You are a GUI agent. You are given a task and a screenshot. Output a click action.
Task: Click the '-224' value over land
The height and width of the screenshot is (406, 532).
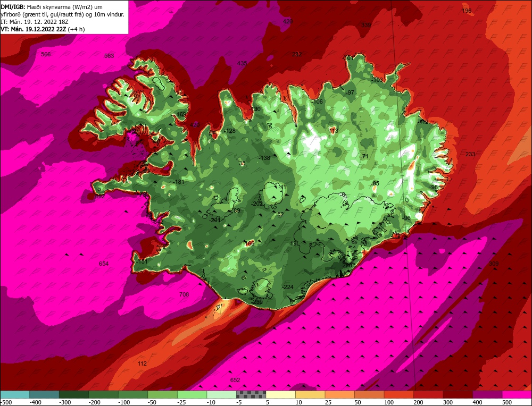[x=288, y=287]
